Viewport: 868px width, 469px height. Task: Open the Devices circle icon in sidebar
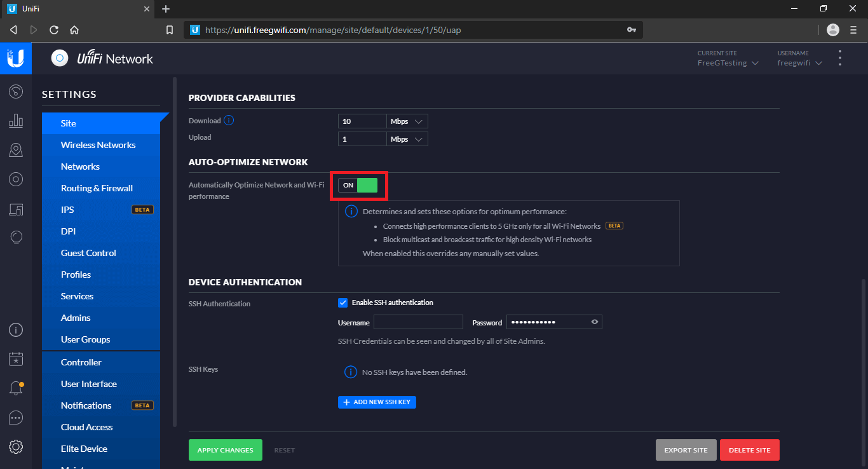16,179
